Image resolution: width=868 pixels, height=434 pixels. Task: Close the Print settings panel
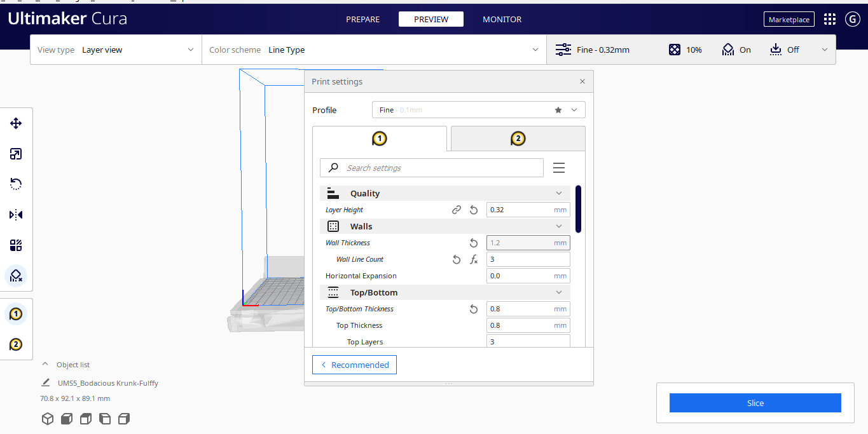pyautogui.click(x=582, y=81)
